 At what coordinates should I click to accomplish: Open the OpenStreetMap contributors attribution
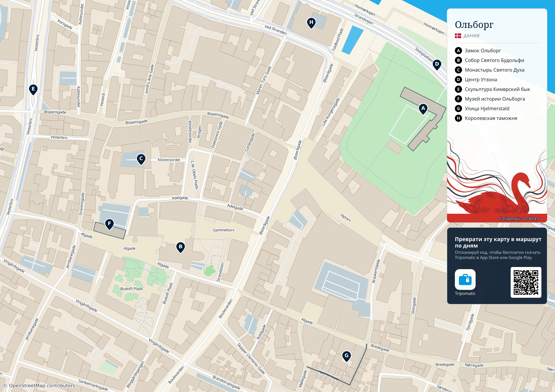(x=39, y=385)
